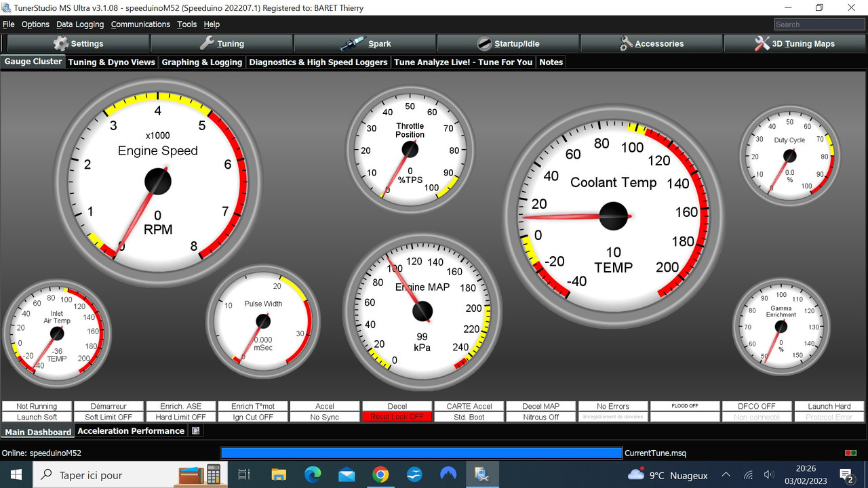Screen dimensions: 868x488
Task: Click the FLOOD OFF indicator
Action: [685, 406]
